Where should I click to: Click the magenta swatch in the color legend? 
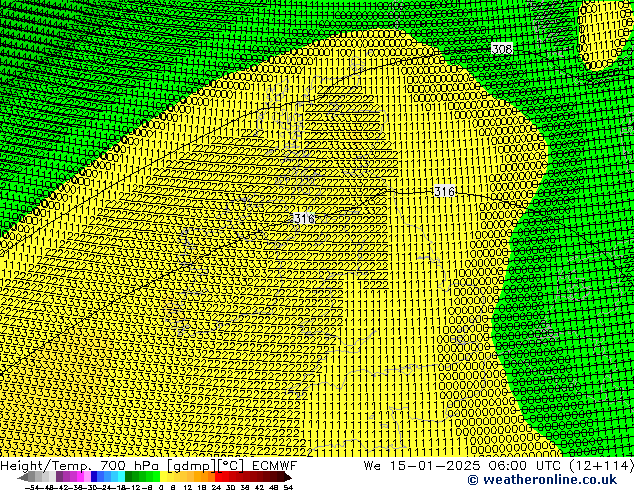click(80, 477)
